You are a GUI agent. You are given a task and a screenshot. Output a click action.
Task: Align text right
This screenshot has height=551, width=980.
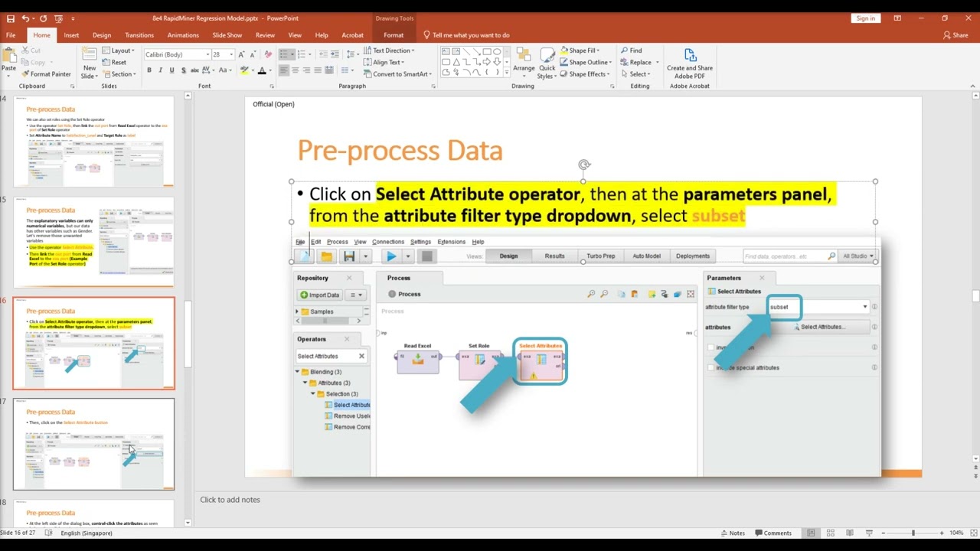click(x=307, y=70)
